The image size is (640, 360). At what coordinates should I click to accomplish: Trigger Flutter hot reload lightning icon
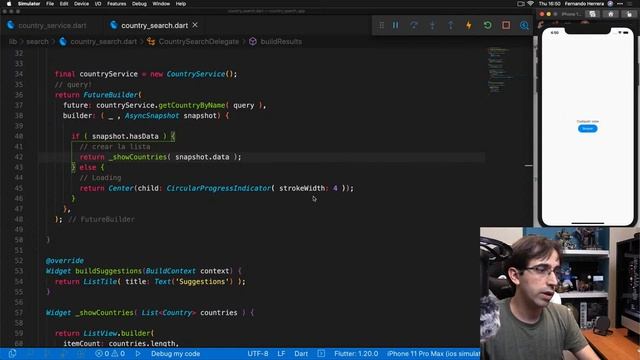pos(469,25)
